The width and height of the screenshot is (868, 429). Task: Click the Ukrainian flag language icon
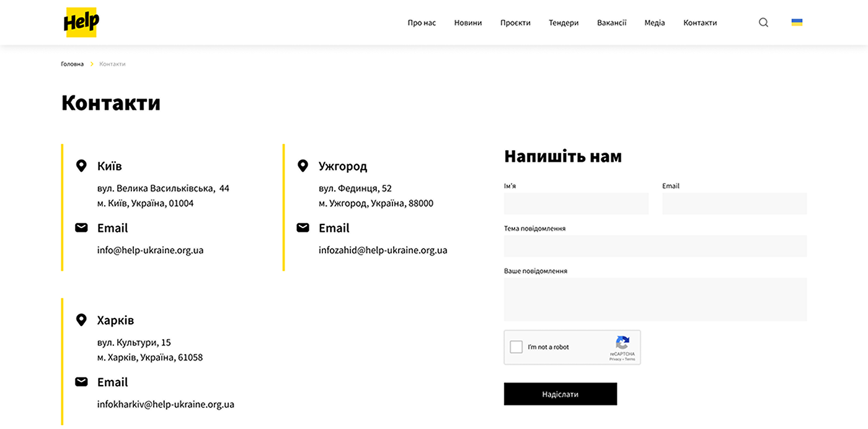click(x=797, y=22)
